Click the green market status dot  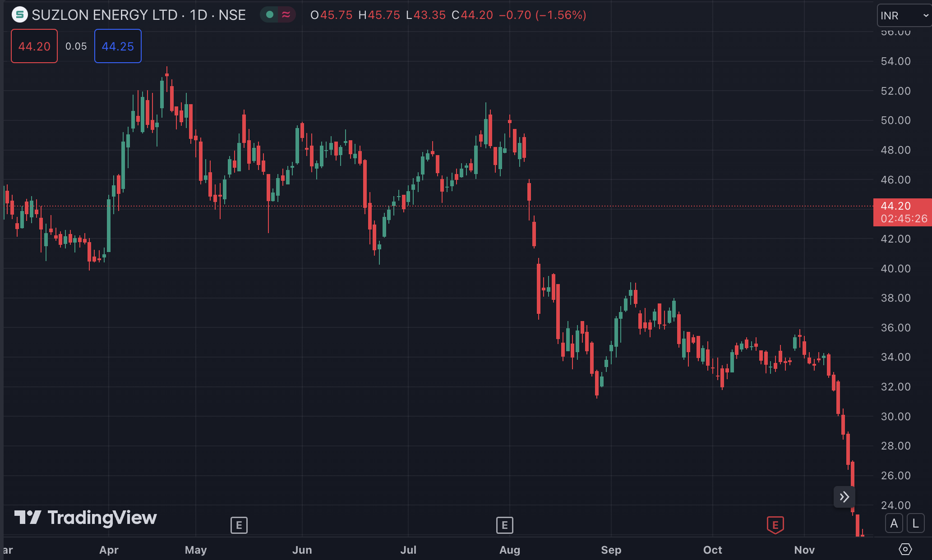[x=270, y=15]
